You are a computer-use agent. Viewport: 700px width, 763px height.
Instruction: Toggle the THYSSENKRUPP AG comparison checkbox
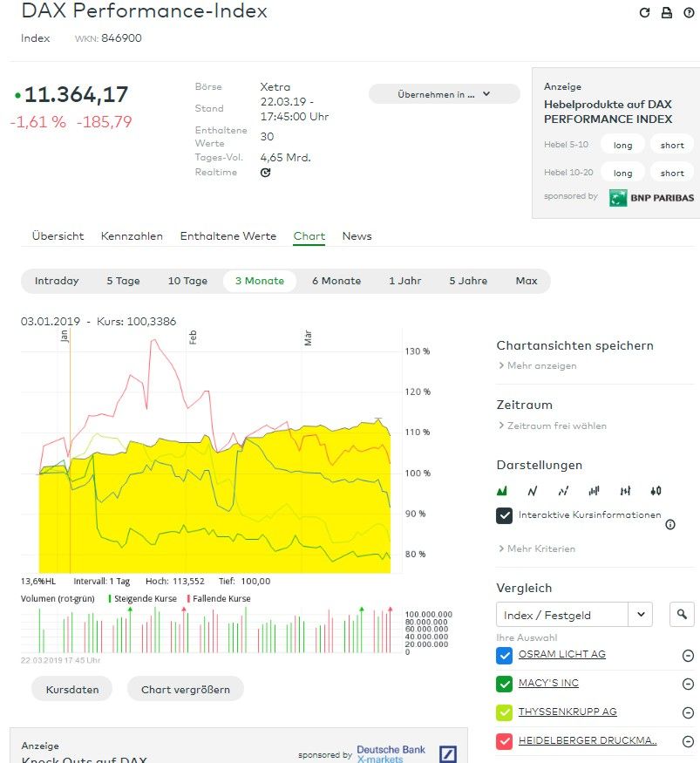(504, 712)
